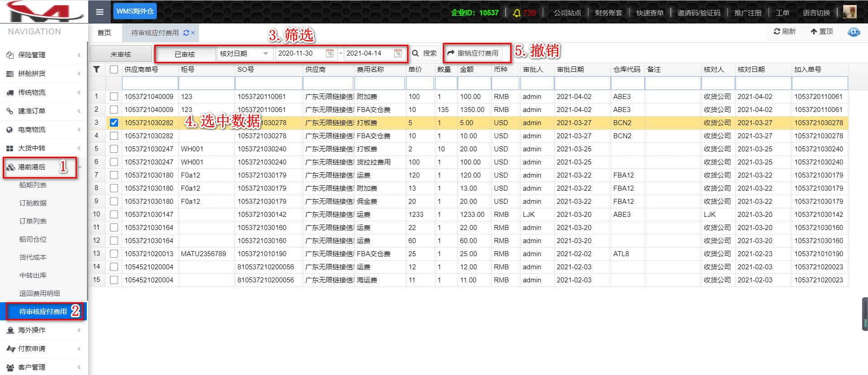Expand the 保险管理 sidebar menu
868x375 pixels.
click(43, 55)
